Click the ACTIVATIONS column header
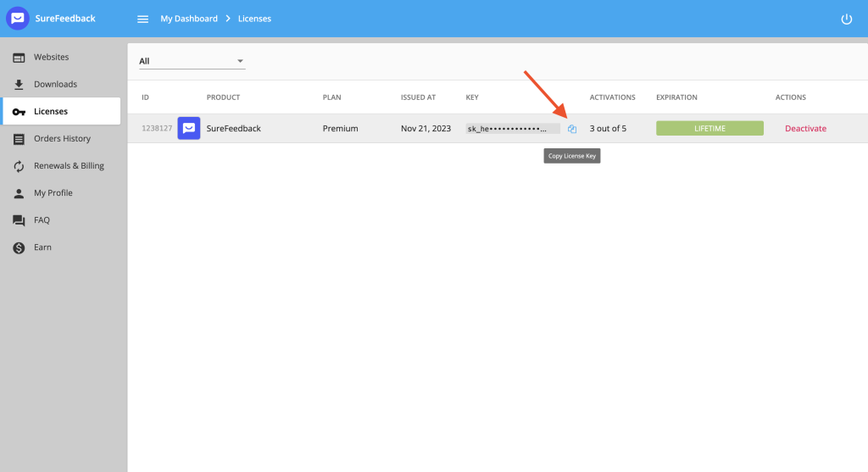This screenshot has height=472, width=868. tap(612, 97)
